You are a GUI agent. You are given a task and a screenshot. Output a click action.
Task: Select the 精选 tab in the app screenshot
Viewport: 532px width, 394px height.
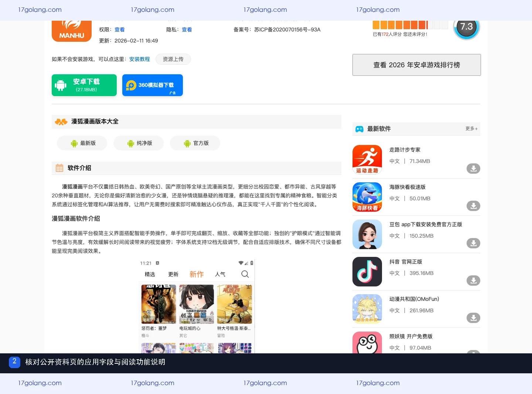point(150,274)
